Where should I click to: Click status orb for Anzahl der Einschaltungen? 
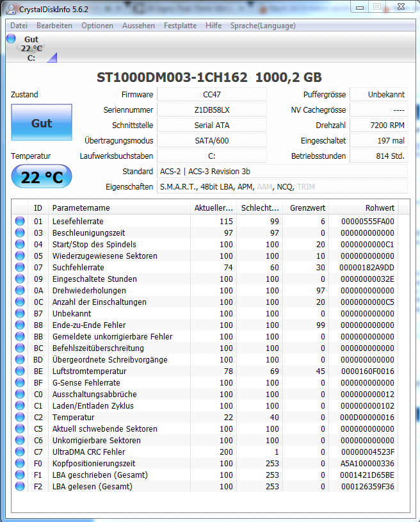coord(20,302)
